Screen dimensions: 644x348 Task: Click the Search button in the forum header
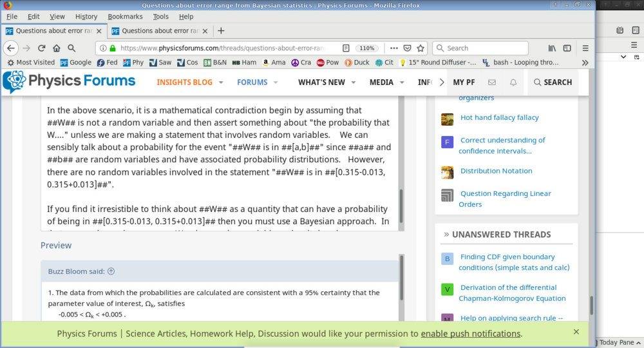[x=553, y=82]
